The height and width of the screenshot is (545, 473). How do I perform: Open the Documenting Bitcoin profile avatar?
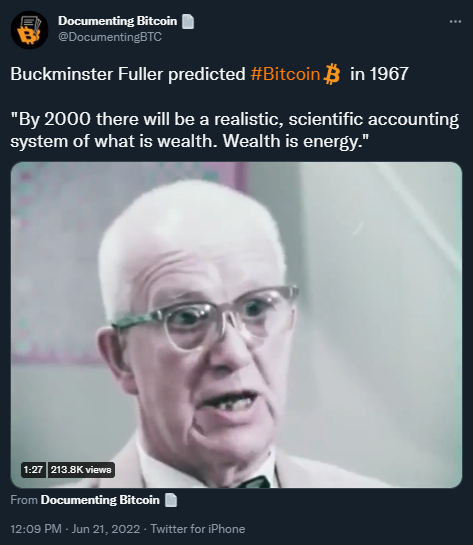tap(29, 30)
